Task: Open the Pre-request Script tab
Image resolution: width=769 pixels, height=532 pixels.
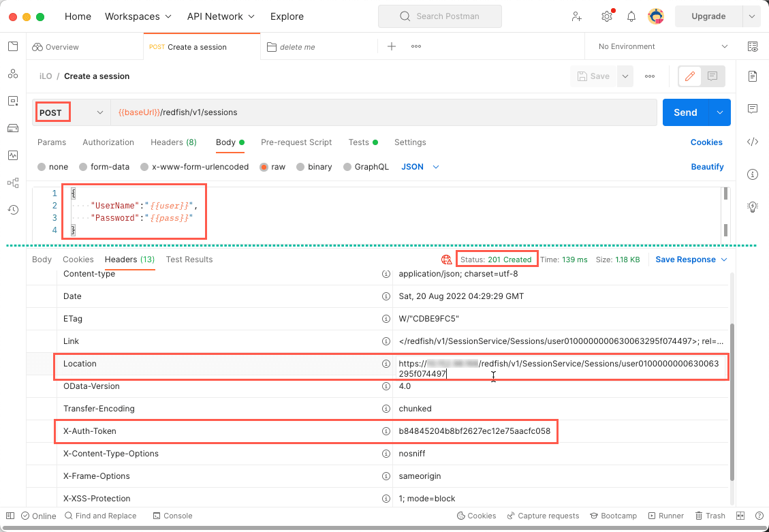Action: tap(296, 142)
